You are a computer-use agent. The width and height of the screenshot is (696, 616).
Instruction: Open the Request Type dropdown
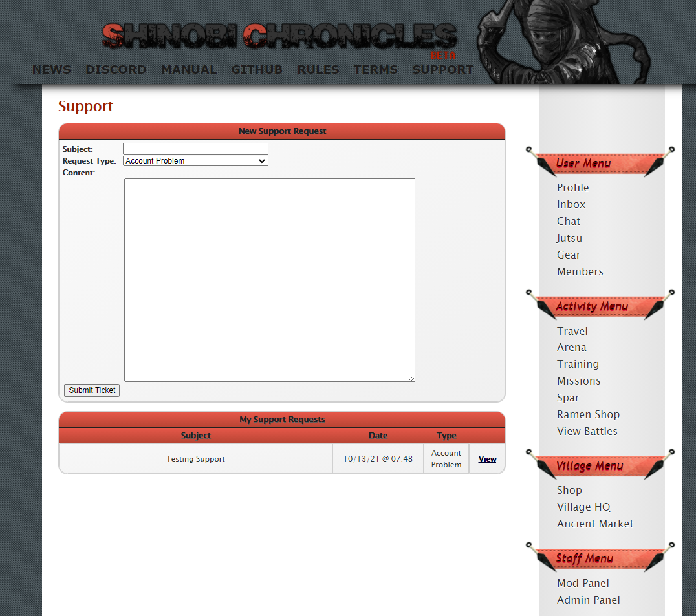click(195, 160)
